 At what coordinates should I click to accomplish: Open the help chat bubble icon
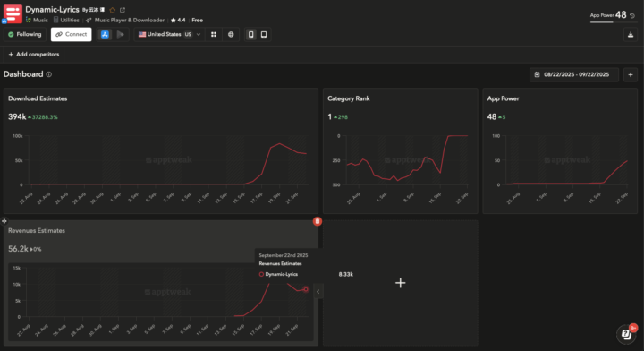626,334
